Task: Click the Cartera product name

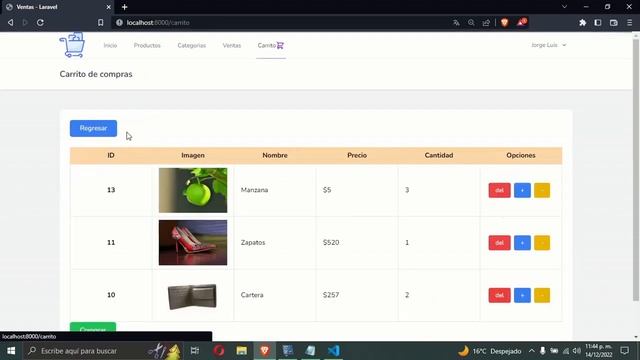Action: pyautogui.click(x=252, y=295)
